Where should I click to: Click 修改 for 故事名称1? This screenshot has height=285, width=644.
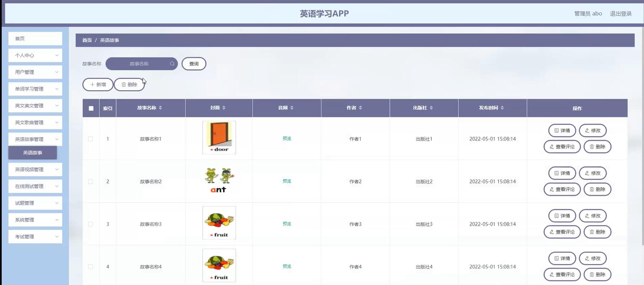[593, 130]
